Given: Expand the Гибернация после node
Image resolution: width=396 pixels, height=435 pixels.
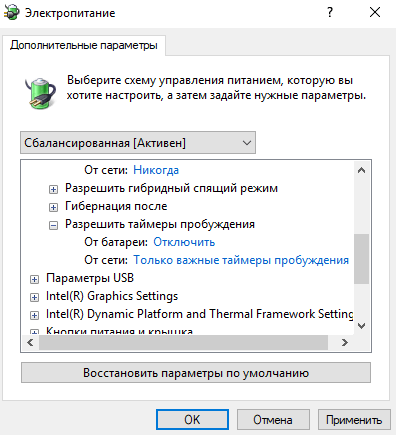Looking at the screenshot, I should coord(53,207).
